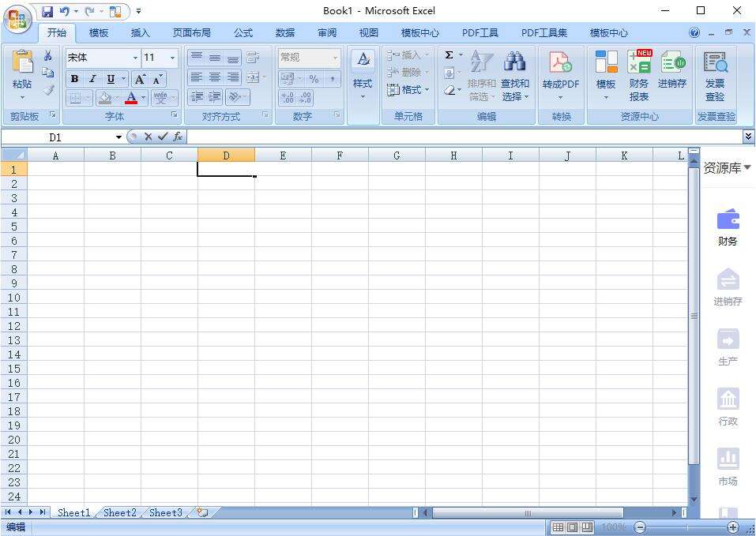Toggle italic formatting
The width and height of the screenshot is (756, 536).
click(x=92, y=79)
